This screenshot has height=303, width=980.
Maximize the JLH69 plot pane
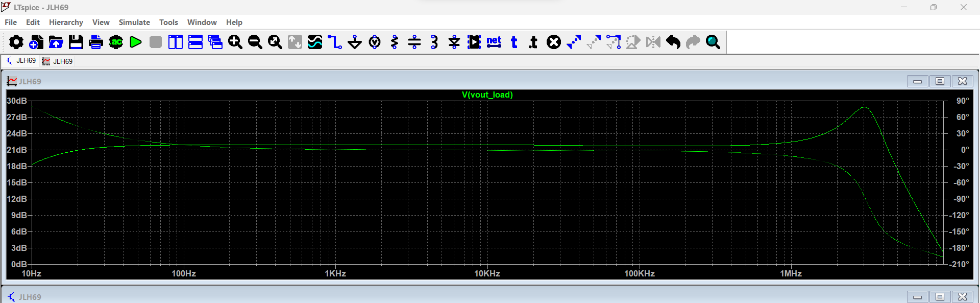940,81
